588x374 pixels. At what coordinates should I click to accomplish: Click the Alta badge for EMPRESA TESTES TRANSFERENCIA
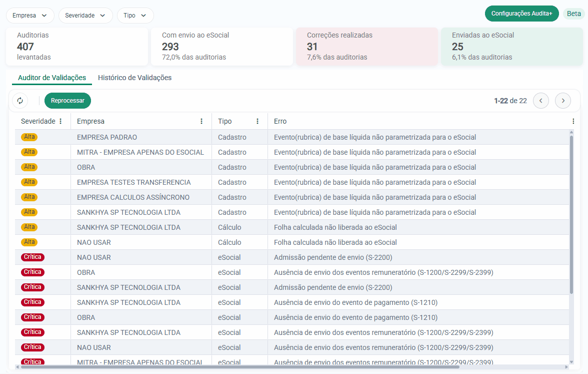29,182
